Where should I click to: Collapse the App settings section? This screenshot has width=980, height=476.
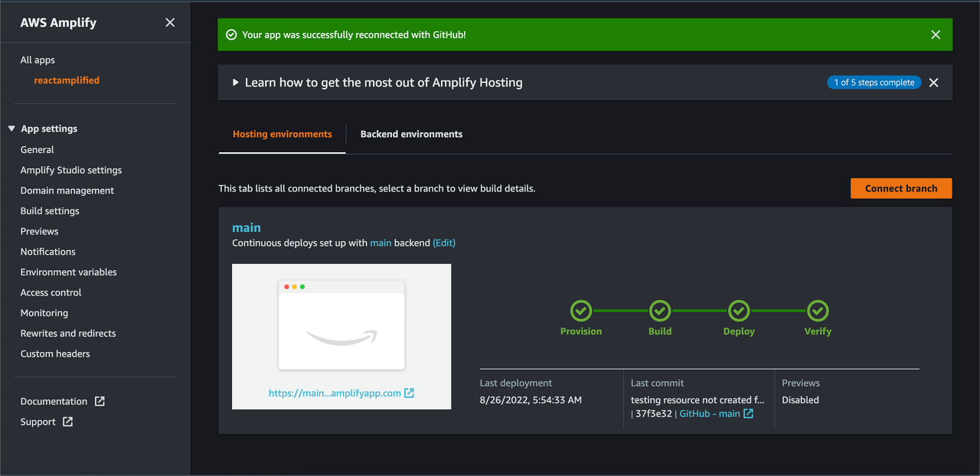point(11,129)
